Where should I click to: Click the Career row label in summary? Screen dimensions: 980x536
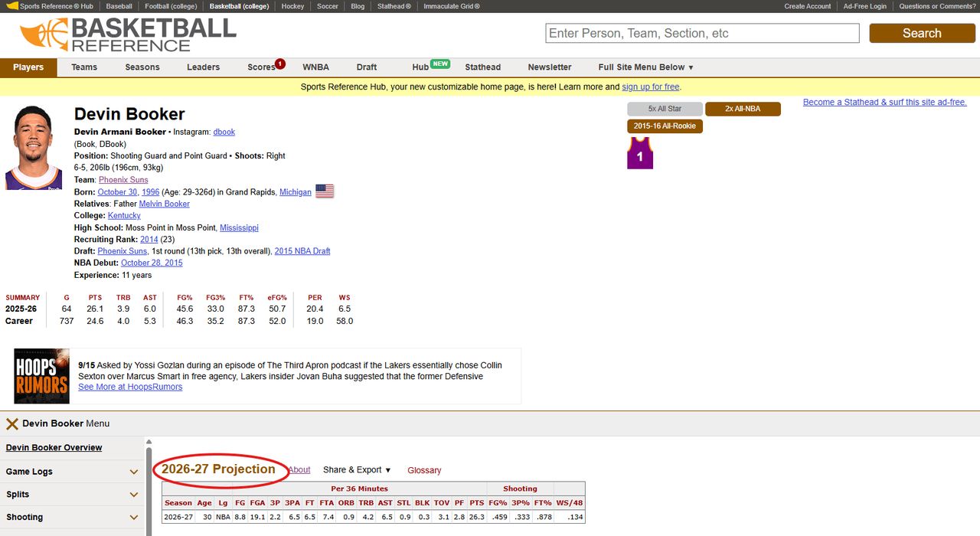(19, 321)
